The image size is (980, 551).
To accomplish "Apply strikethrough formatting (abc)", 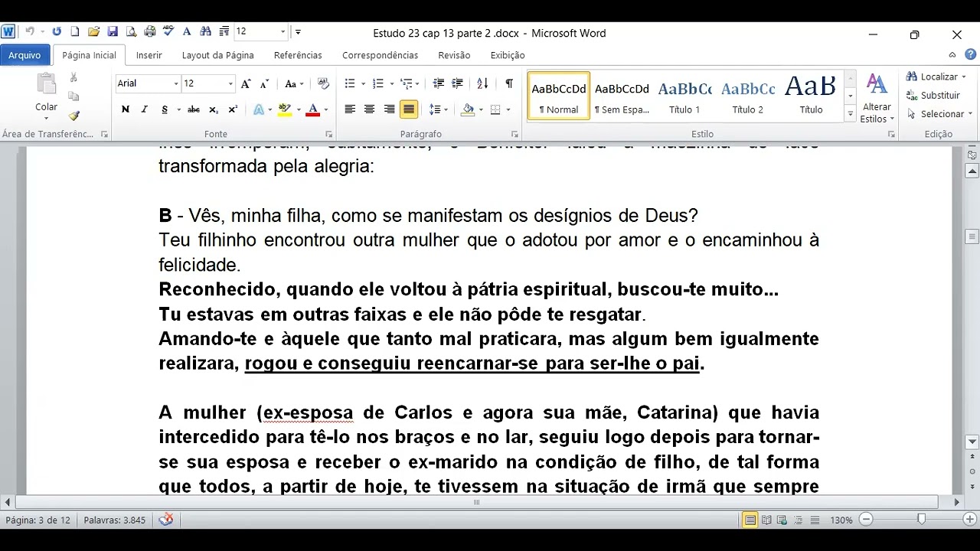I will pyautogui.click(x=194, y=110).
